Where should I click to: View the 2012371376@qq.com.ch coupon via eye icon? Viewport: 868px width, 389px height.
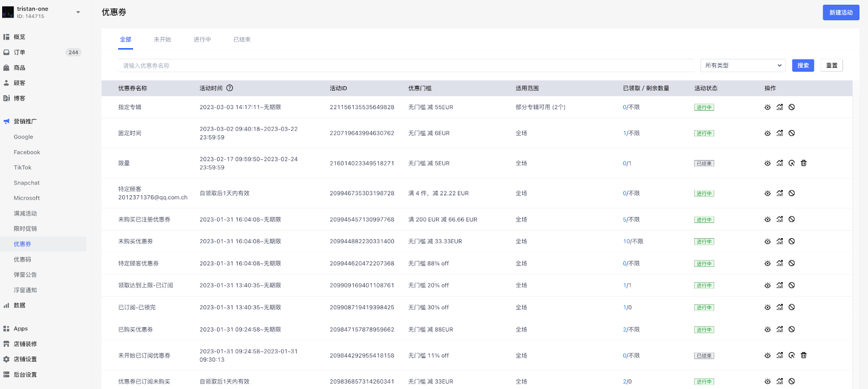point(768,194)
